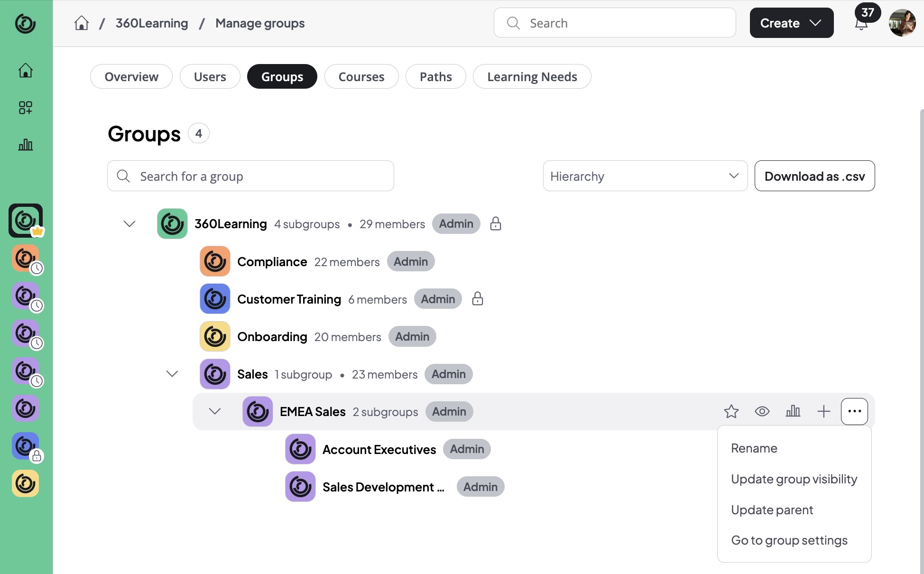
Task: Switch to the Courses tab
Action: (361, 76)
